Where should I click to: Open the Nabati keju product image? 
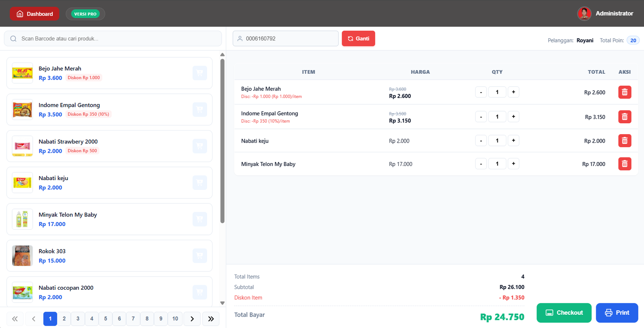click(x=23, y=183)
